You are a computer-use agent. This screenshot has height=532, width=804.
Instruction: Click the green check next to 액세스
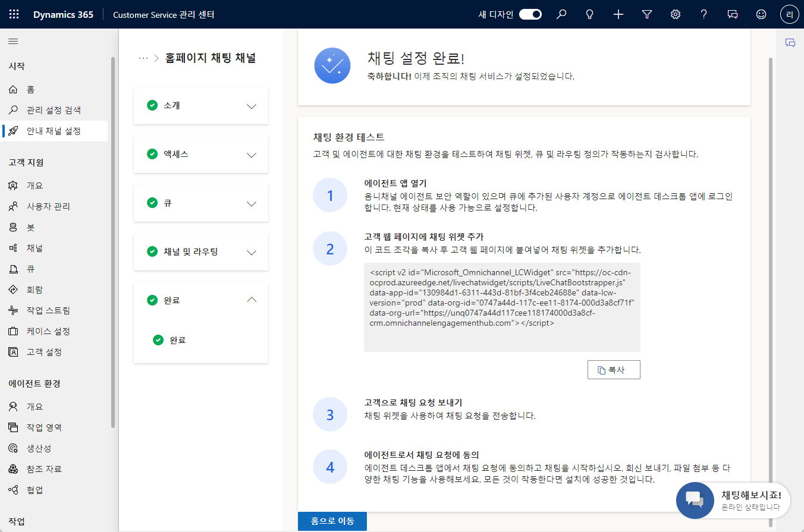pos(152,154)
